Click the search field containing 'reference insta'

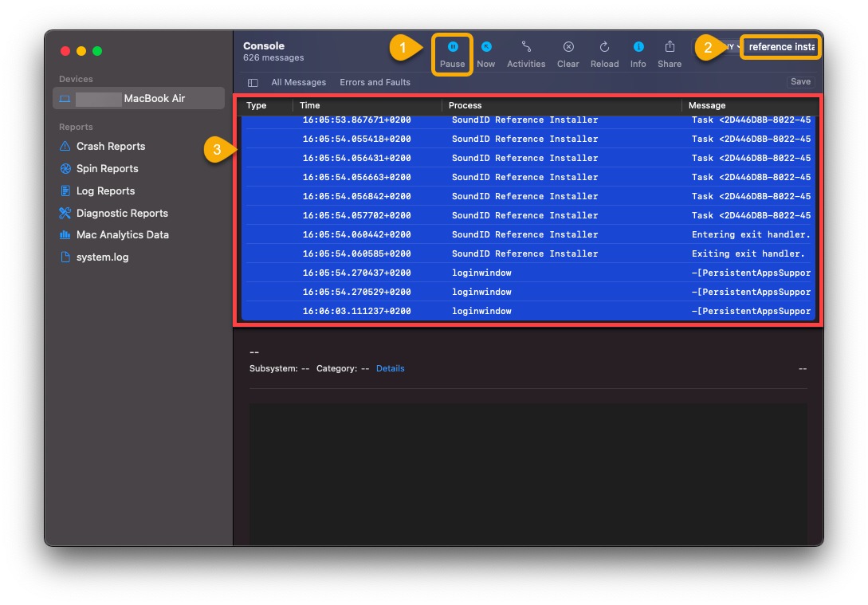tap(781, 47)
